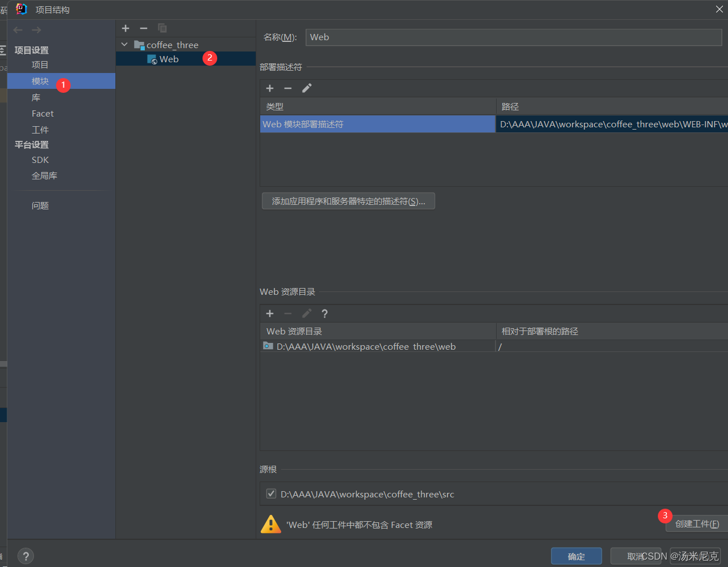Collapse the coffee_three module tree
This screenshot has width=728, height=567.
click(x=124, y=44)
